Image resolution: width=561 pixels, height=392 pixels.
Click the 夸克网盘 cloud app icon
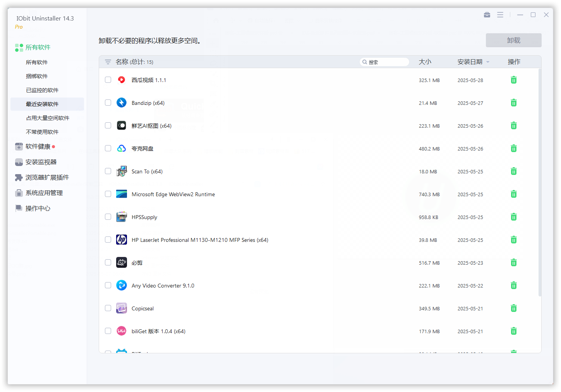point(122,148)
